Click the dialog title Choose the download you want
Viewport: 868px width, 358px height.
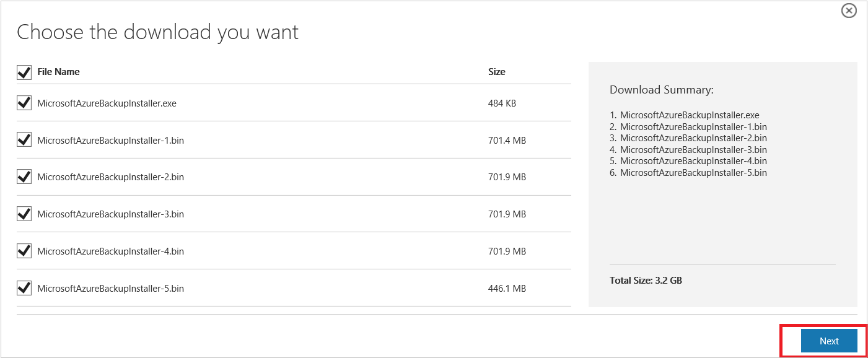tap(158, 32)
